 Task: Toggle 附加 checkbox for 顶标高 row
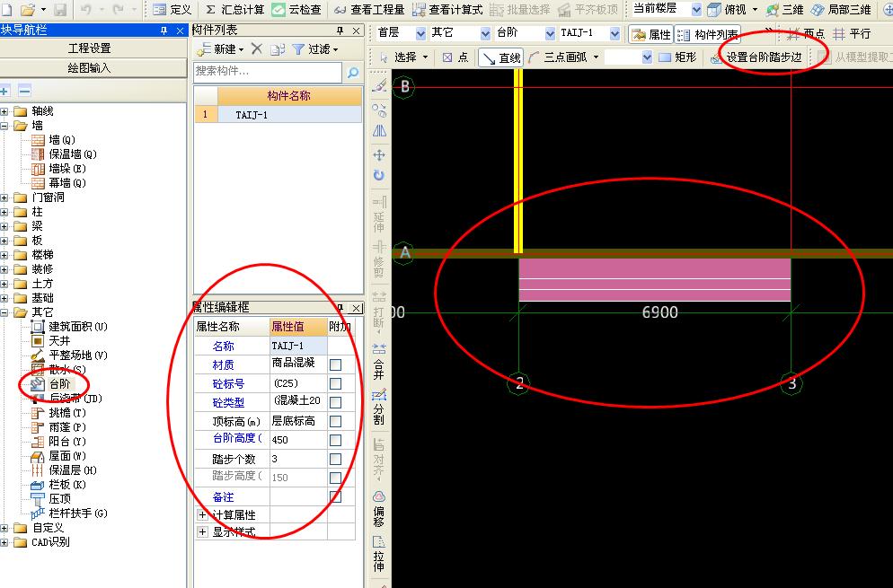tap(335, 421)
